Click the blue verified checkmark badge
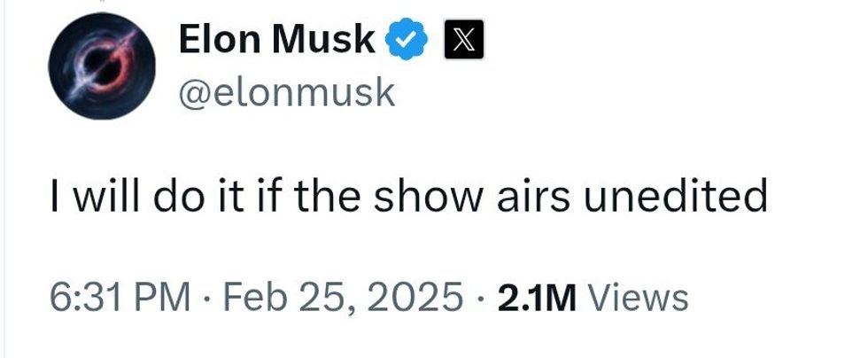The width and height of the screenshot is (868, 358). point(407,42)
